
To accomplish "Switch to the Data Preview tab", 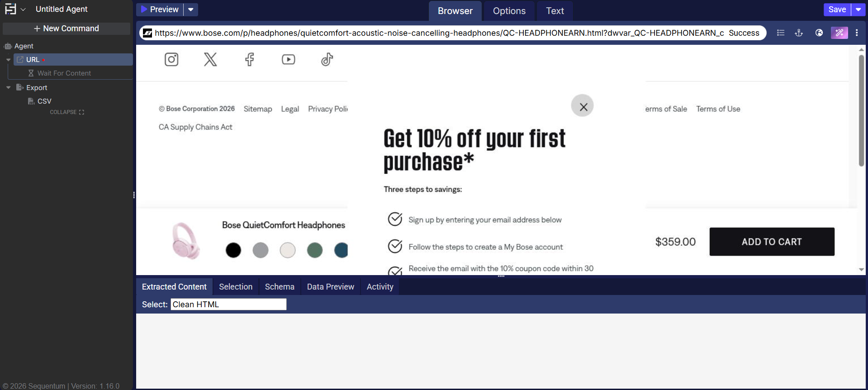I will 331,287.
